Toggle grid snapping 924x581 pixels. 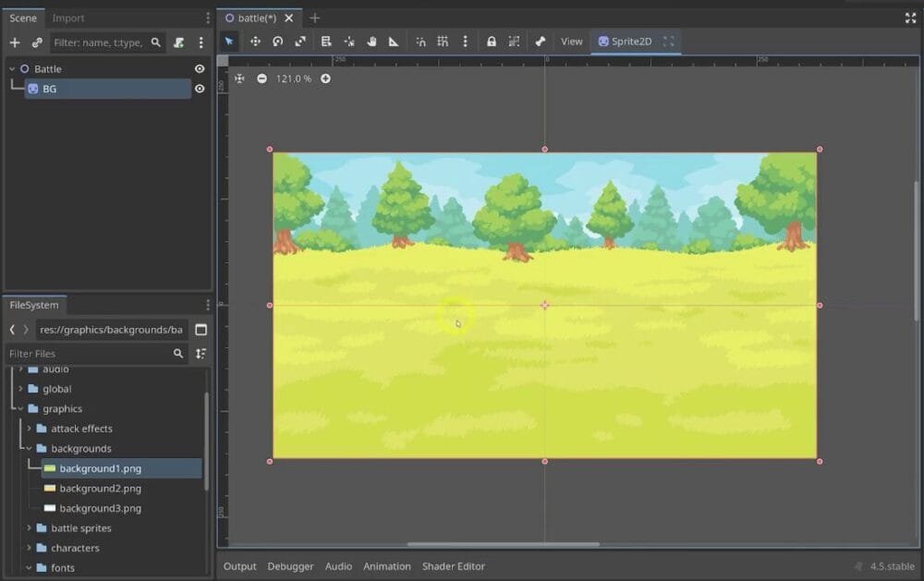click(x=443, y=42)
